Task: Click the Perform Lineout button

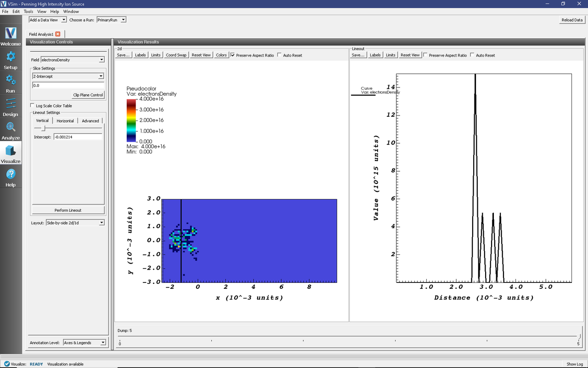Action: coord(68,210)
